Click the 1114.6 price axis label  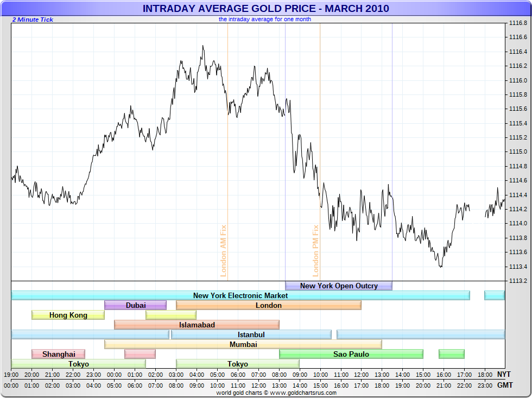click(x=518, y=180)
